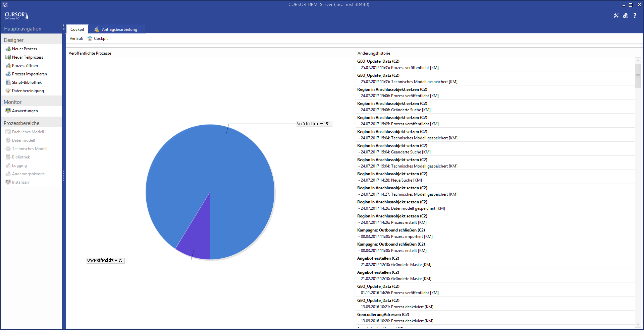Open the Skript-Bibliothek icon
Image resolution: width=644 pixels, height=330 pixels.
[8, 82]
